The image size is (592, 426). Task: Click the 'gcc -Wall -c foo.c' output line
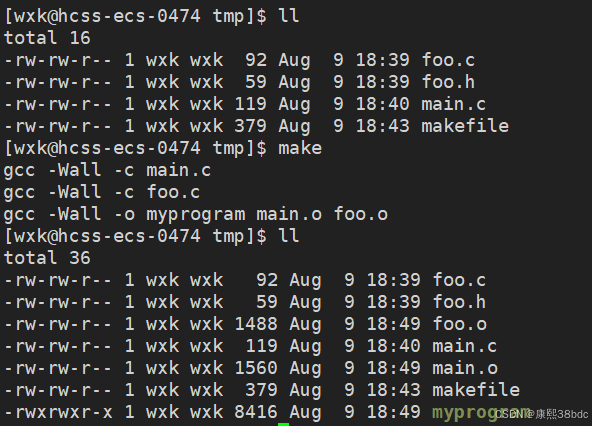(102, 192)
